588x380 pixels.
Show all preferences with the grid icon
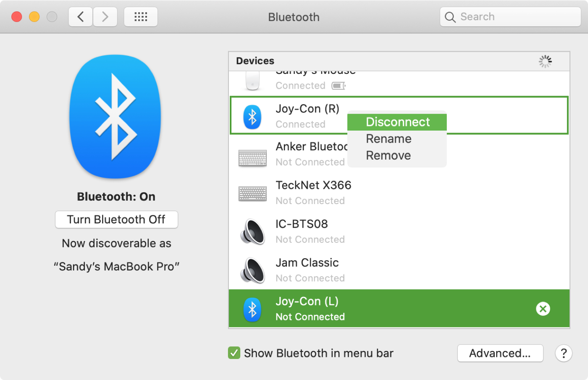click(x=141, y=17)
